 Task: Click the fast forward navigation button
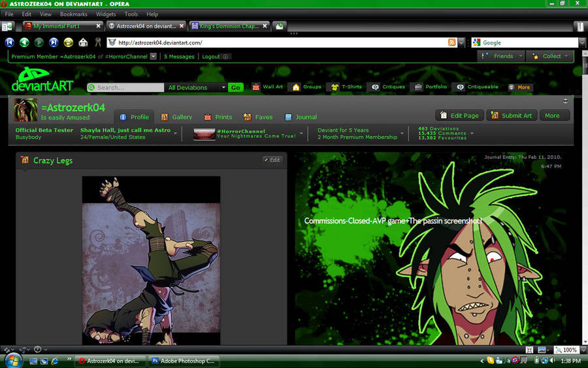(54, 42)
